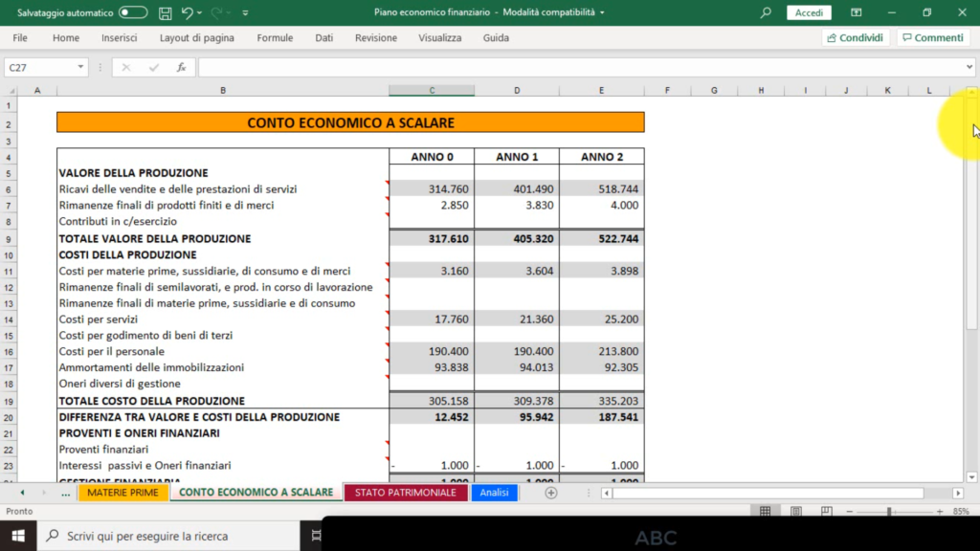Switch to Normal view icon
This screenshot has height=551, width=980.
tap(765, 512)
